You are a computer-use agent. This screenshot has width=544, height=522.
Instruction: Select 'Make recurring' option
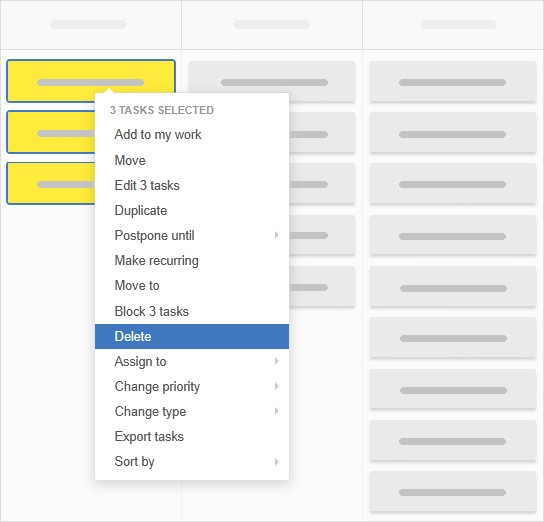[x=192, y=260]
